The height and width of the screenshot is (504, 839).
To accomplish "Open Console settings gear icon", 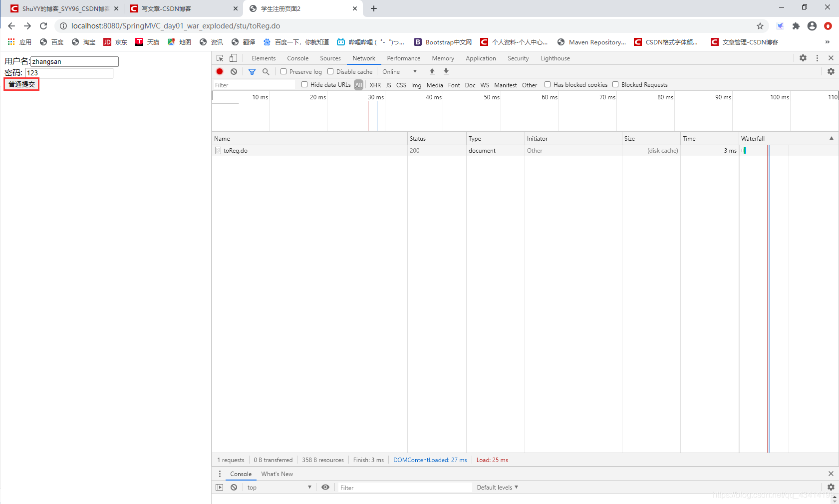I will pos(831,487).
